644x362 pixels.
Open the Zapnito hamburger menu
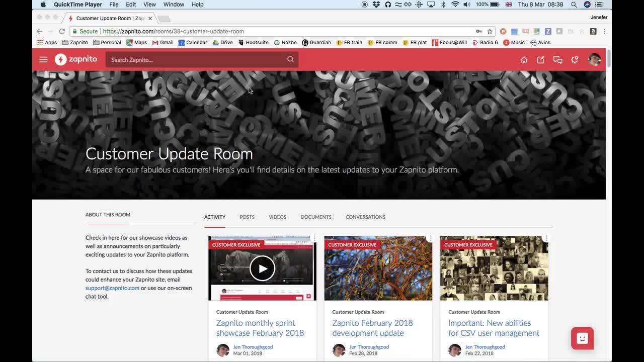(x=43, y=60)
